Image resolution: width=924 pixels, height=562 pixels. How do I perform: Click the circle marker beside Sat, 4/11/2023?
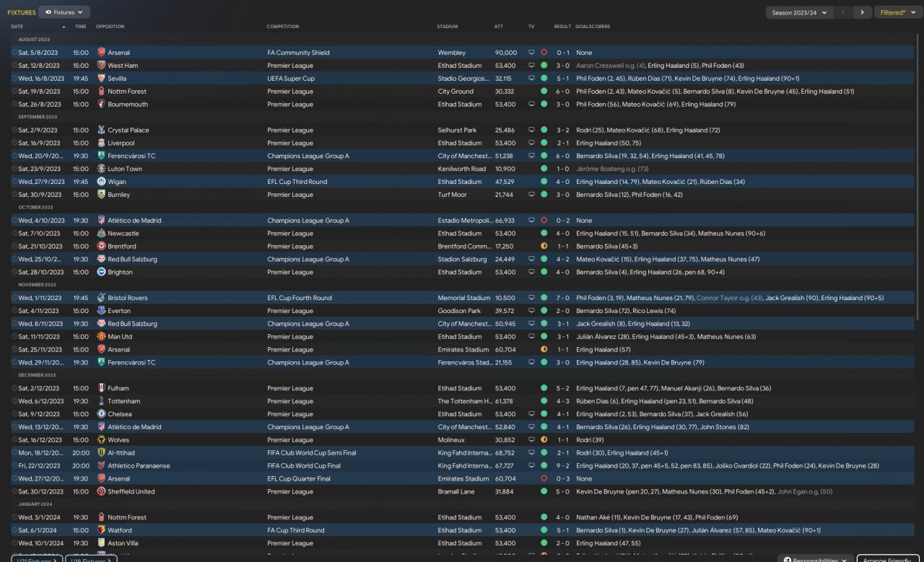(x=14, y=311)
